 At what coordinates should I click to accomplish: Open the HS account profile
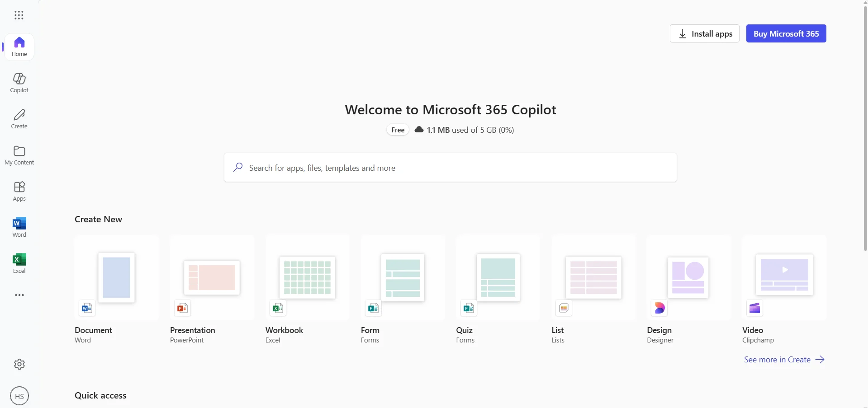19,396
